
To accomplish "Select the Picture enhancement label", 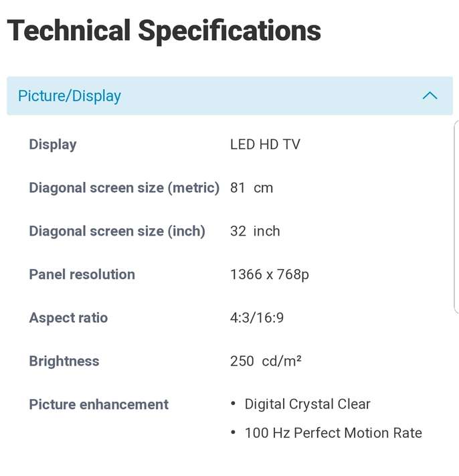I will coord(98,404).
